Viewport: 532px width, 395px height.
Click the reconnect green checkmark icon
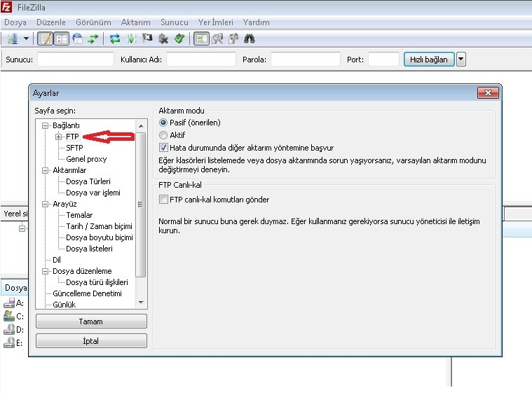coord(179,39)
